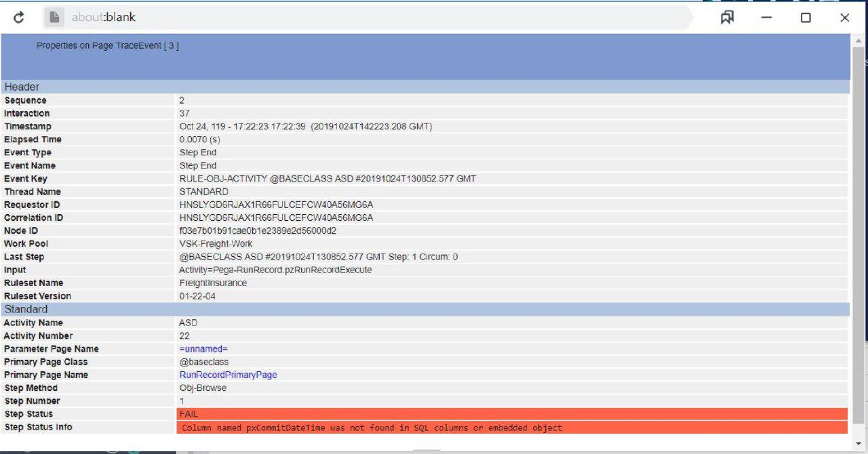
Task: Click the Step Status label
Action: 28,414
